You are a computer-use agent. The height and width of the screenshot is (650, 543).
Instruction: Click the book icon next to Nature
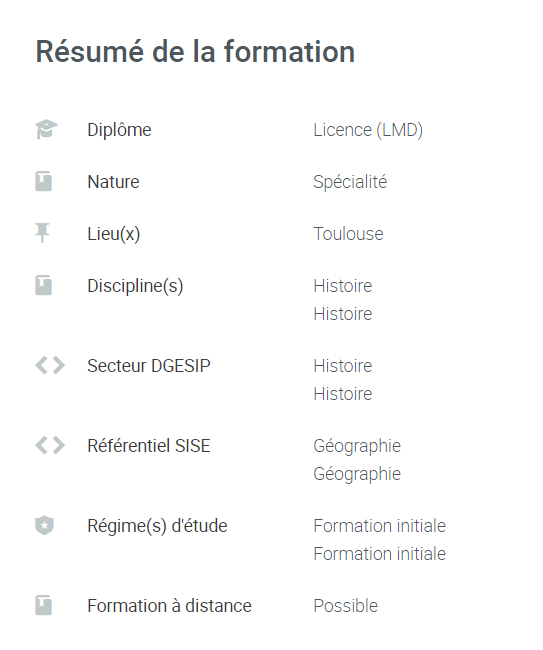[x=44, y=181]
